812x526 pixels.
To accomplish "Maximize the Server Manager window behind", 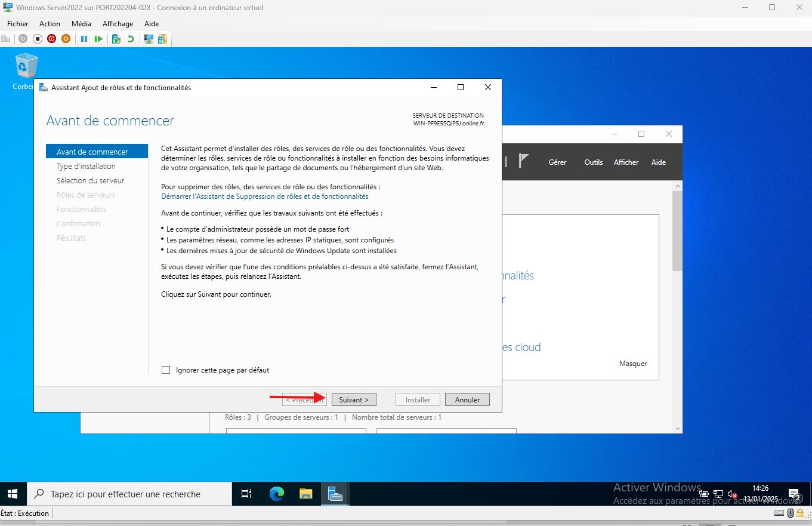I will click(641, 134).
